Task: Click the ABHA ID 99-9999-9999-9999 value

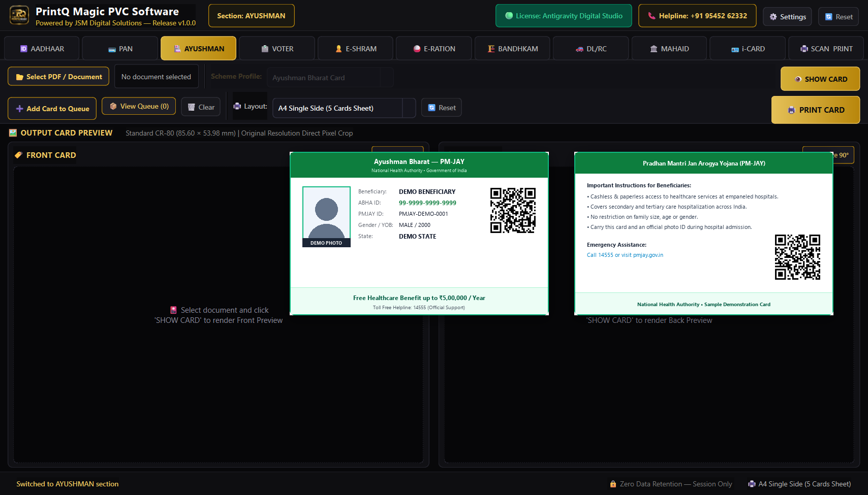Action: point(427,203)
